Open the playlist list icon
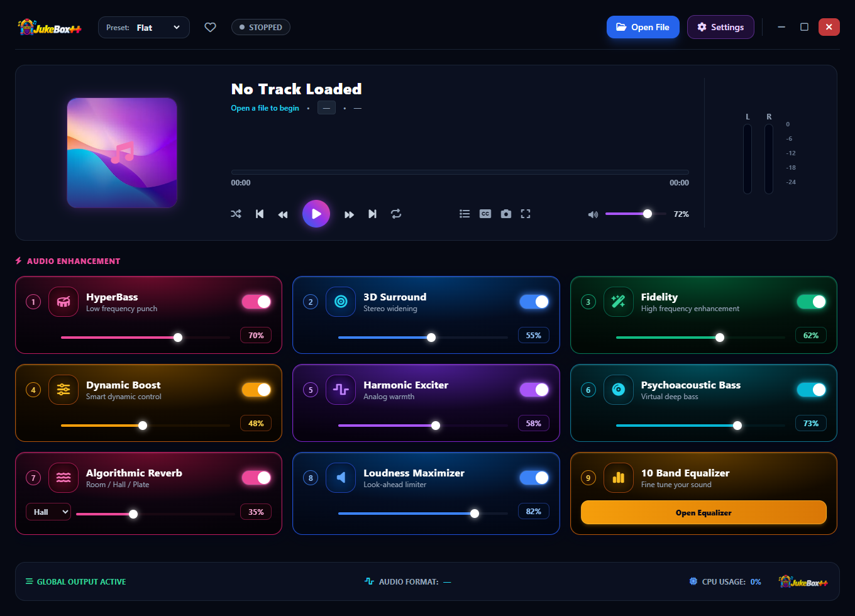Screen dimensions: 855x616 pos(465,214)
